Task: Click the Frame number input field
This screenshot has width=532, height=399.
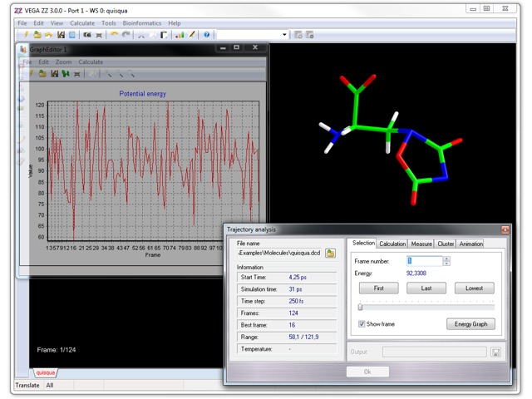Action: coord(425,261)
